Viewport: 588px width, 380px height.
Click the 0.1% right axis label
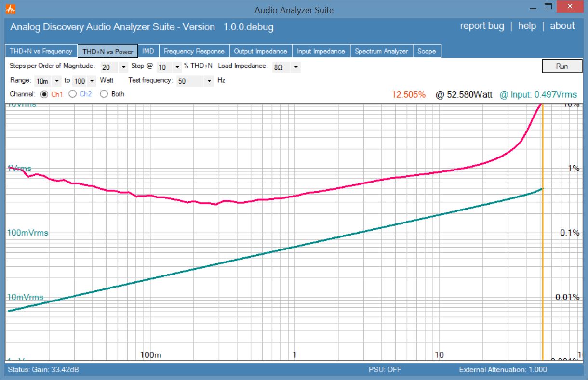(570, 233)
